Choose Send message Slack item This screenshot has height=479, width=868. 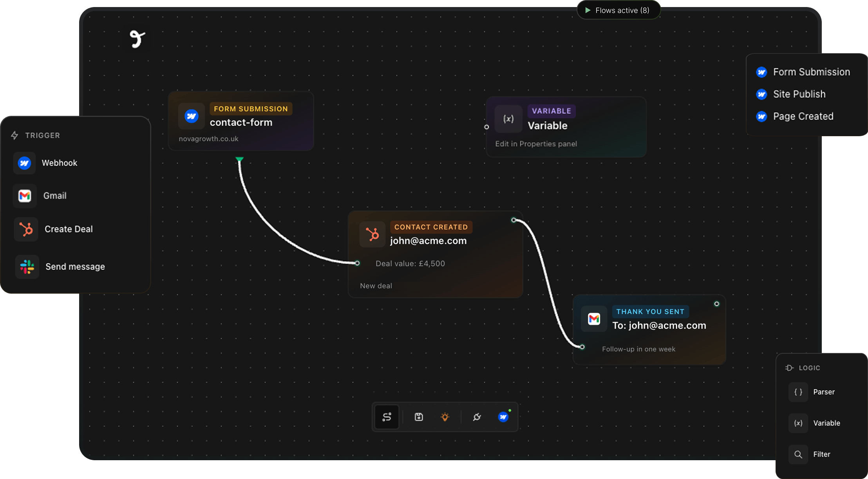pos(75,267)
